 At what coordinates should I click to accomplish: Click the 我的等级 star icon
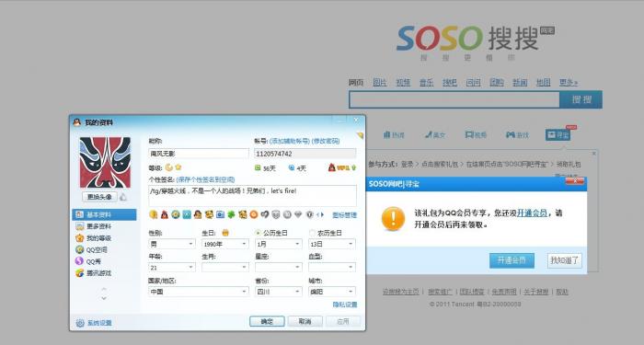point(80,238)
